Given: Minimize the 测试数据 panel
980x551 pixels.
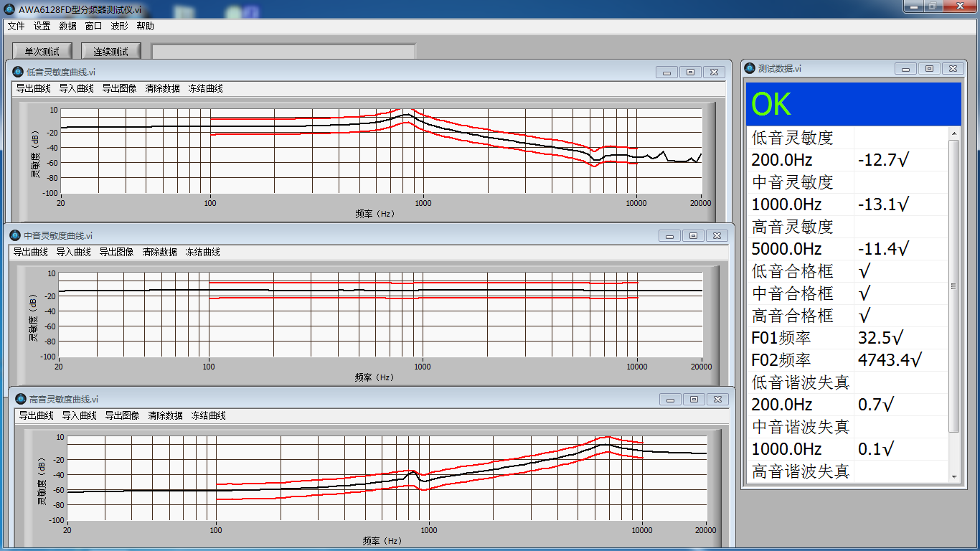Looking at the screenshot, I should tap(905, 69).
